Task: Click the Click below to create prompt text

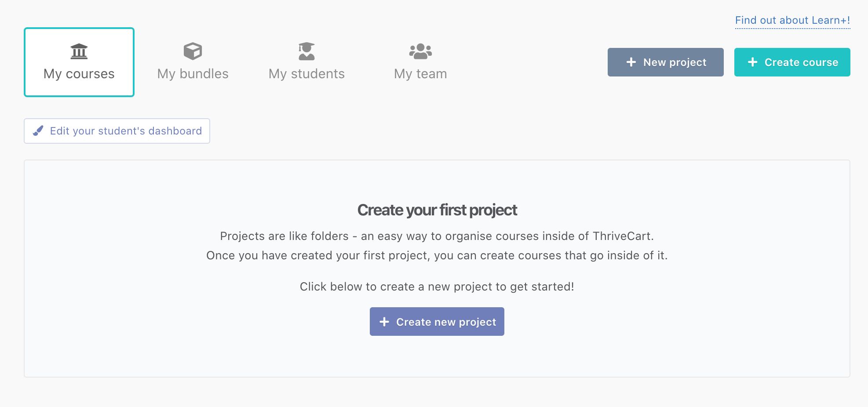Action: 437,287
